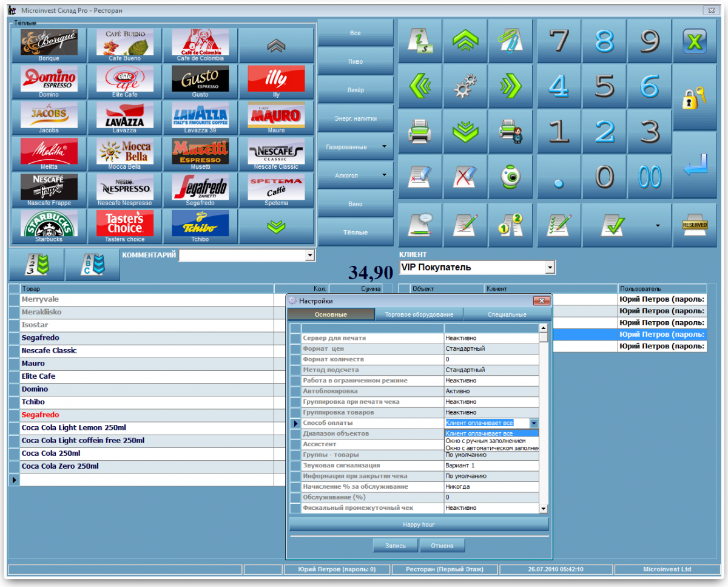The image size is (728, 587).
Task: Click keypad double zero 00 key
Action: (x=649, y=177)
